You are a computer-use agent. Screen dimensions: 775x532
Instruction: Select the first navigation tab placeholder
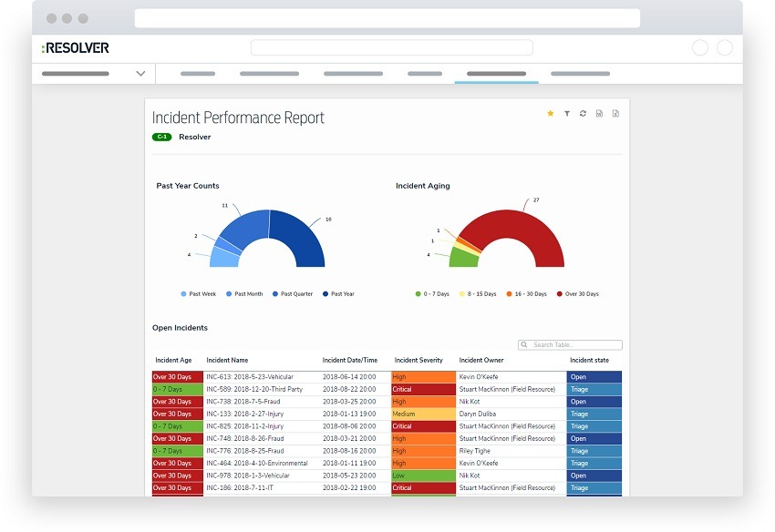point(198,74)
